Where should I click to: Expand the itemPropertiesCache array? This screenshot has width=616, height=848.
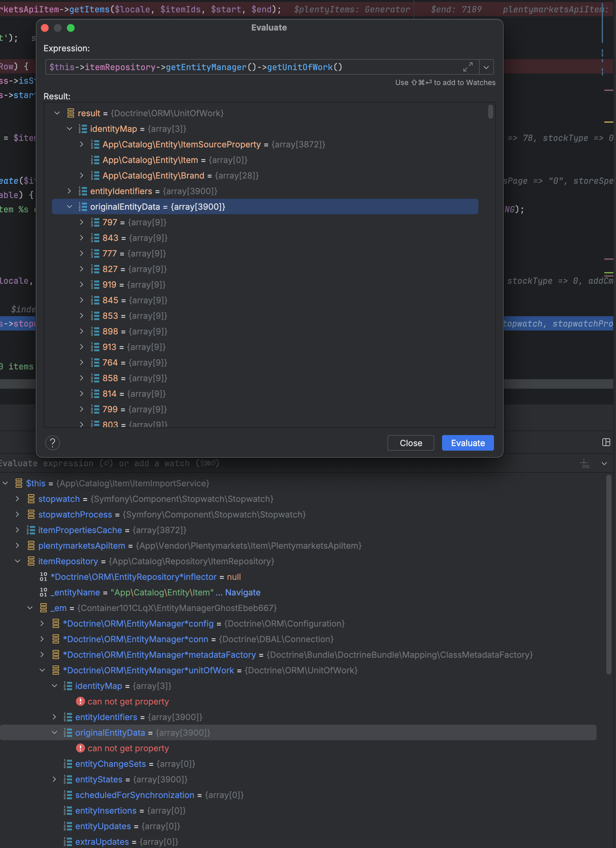pyautogui.click(x=18, y=530)
